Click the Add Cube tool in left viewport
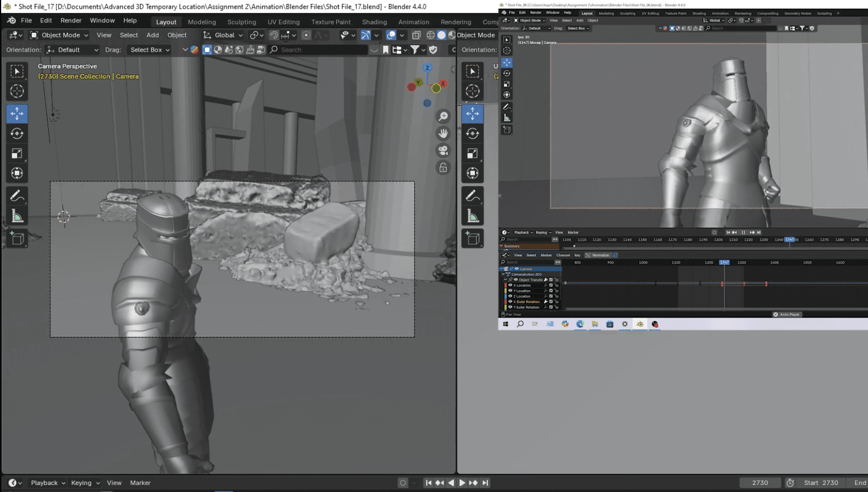868x492 pixels. click(x=17, y=238)
